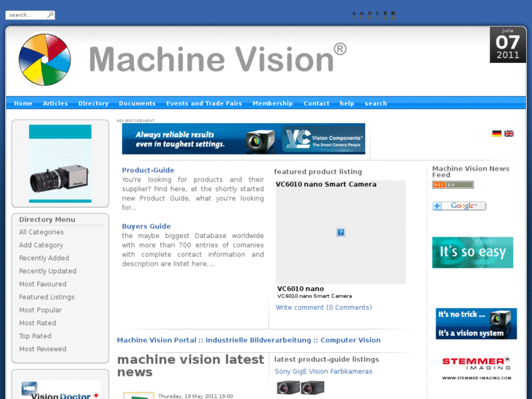The image size is (532, 399).
Task: Select the smallest font size 'A' icon
Action: 354,14
